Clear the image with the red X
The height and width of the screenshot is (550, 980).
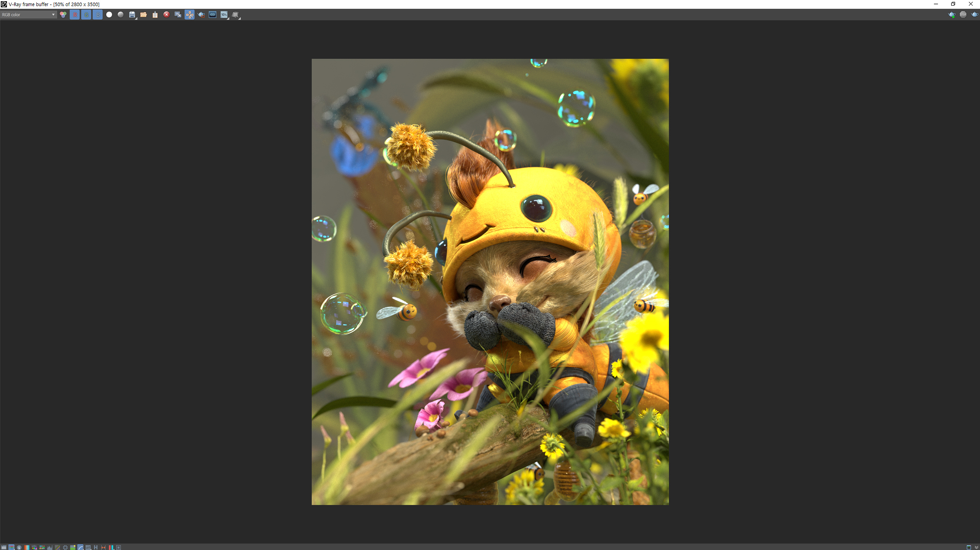[x=166, y=15]
